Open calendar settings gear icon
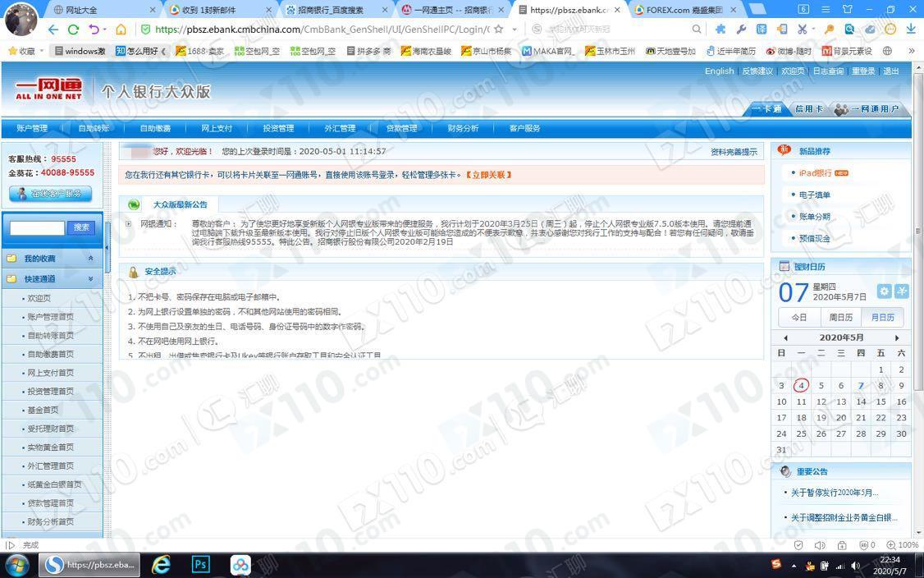Viewport: 924px width, 578px height. pyautogui.click(x=884, y=291)
